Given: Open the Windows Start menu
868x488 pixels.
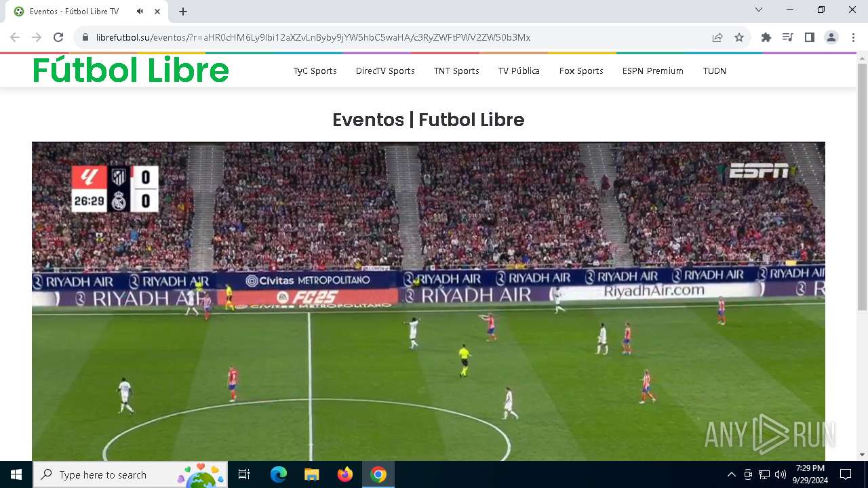Looking at the screenshot, I should [16, 474].
